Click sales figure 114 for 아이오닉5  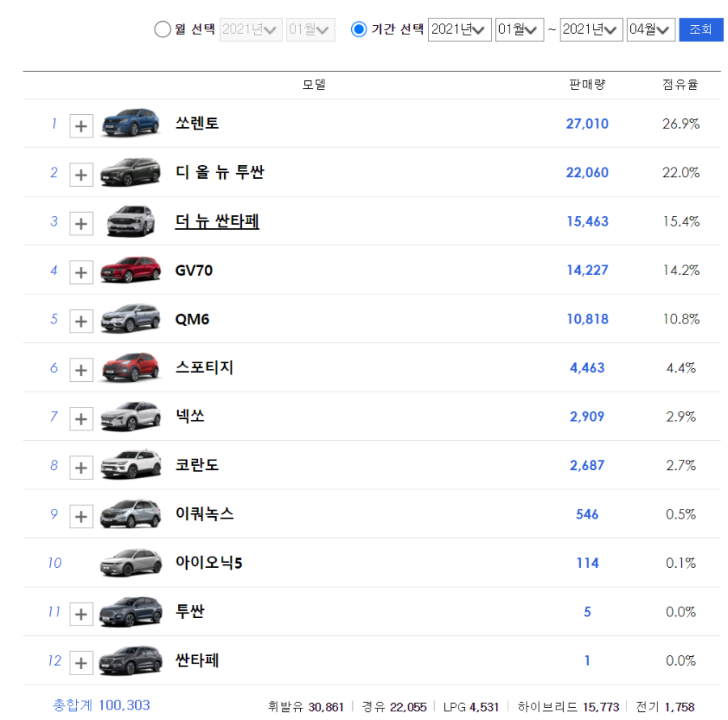[587, 563]
